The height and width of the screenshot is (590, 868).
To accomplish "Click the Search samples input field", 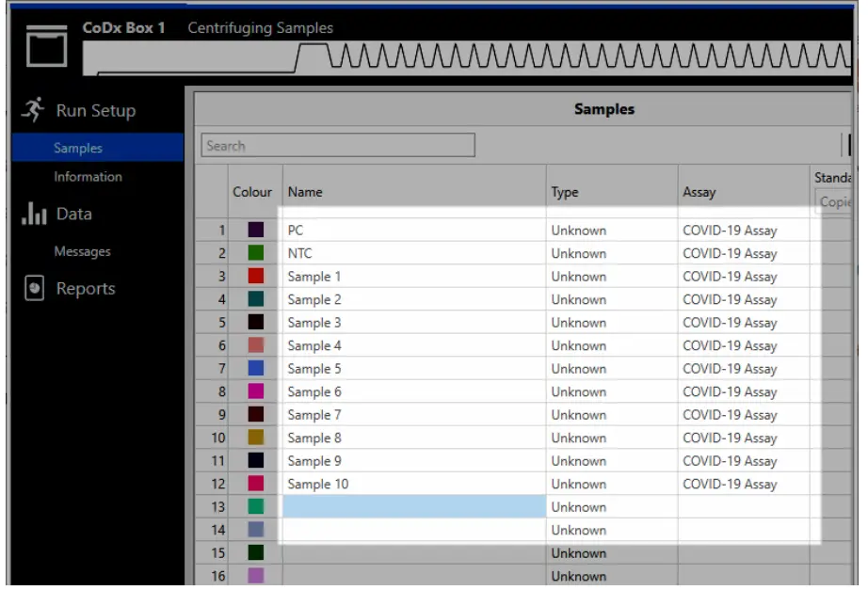I will coord(339,145).
